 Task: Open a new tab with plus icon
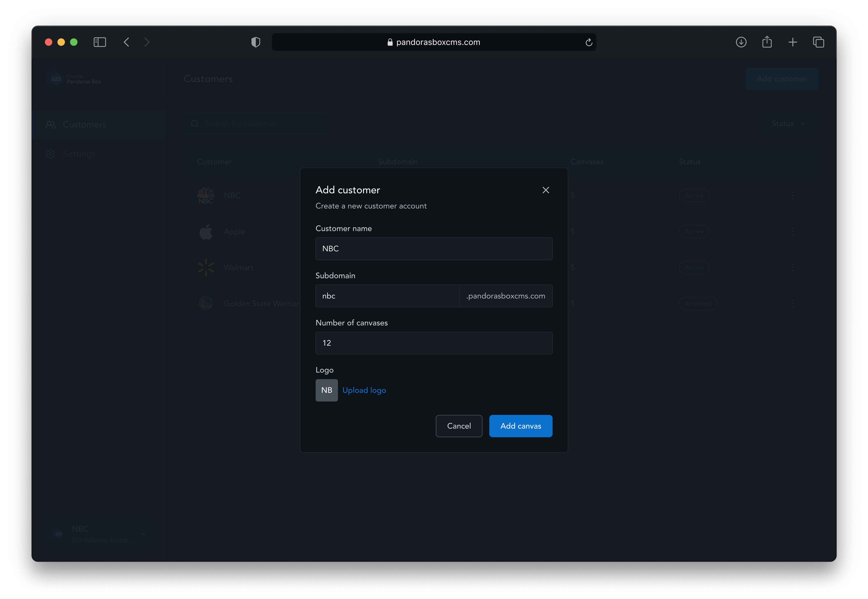coord(793,42)
